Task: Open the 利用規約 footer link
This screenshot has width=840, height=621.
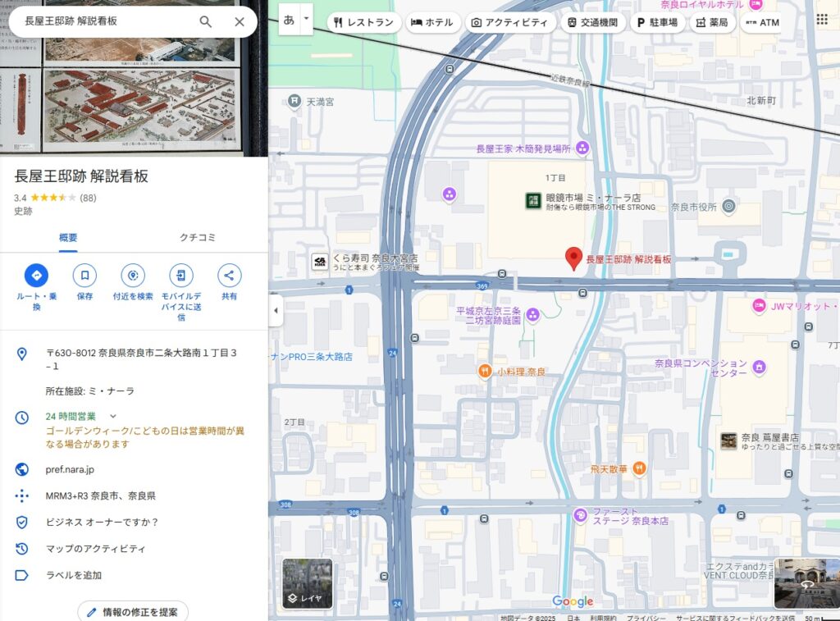Action: [603, 618]
